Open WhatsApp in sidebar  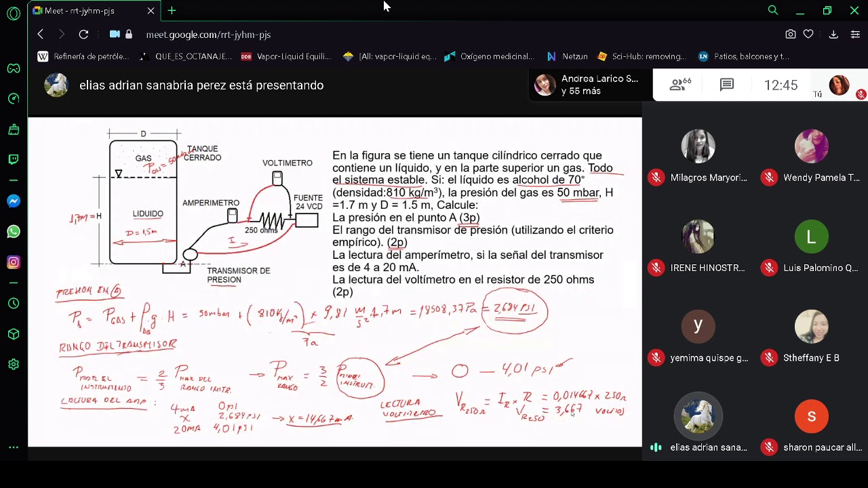coord(14,232)
